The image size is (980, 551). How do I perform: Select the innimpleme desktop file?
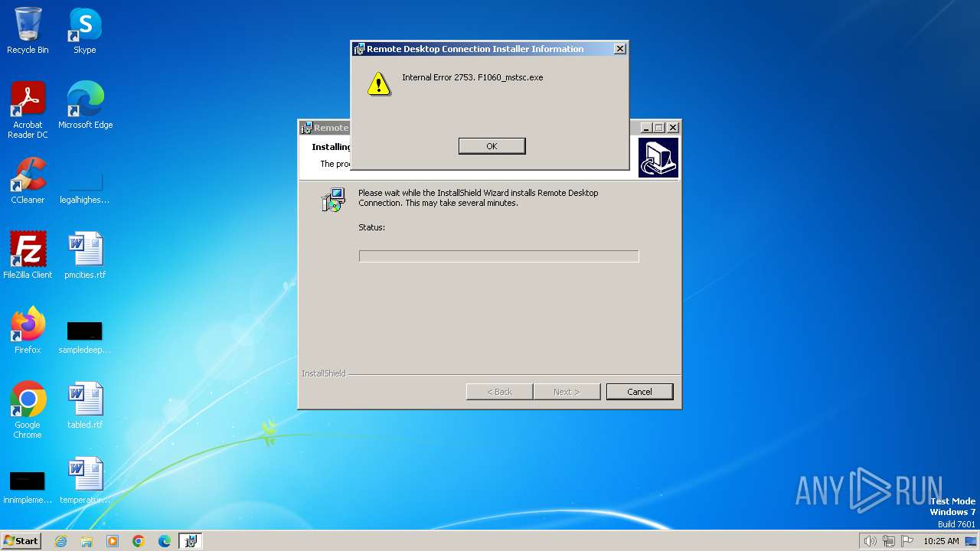coord(28,487)
